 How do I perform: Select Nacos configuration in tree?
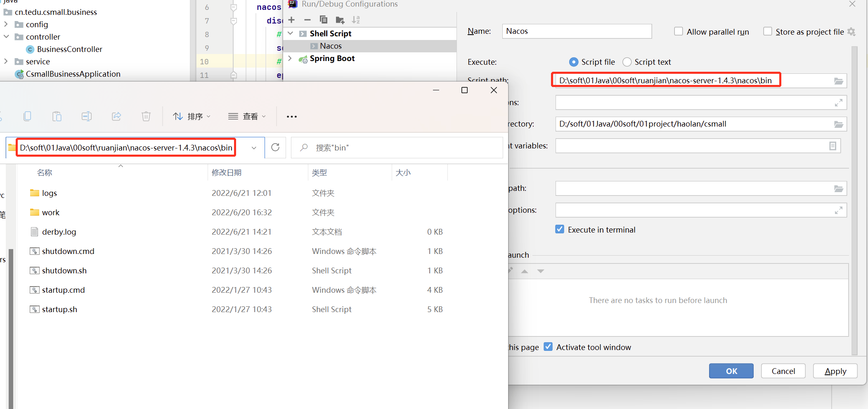370,46
